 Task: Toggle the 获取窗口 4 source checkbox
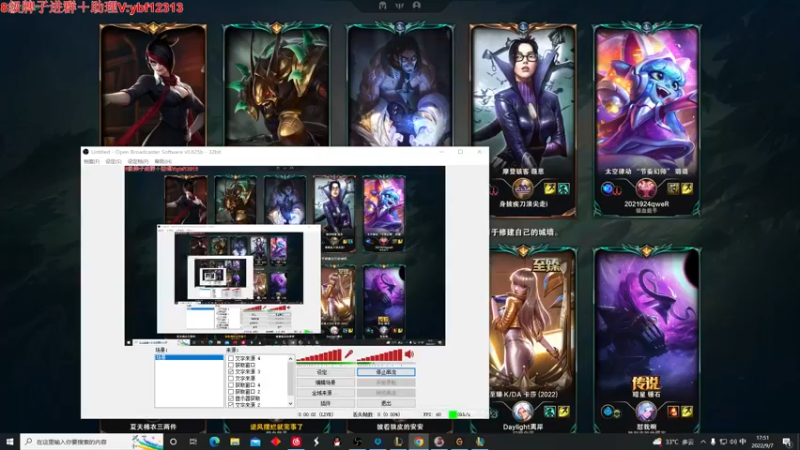231,385
